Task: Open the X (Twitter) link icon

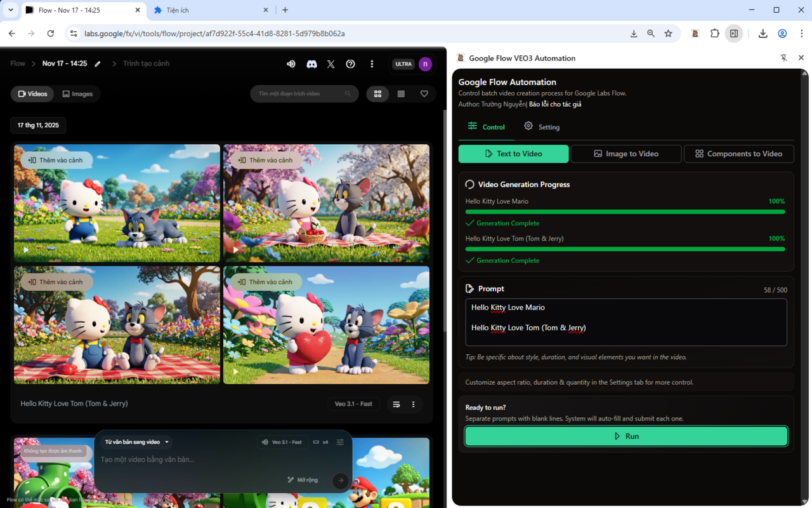Action: tap(331, 64)
